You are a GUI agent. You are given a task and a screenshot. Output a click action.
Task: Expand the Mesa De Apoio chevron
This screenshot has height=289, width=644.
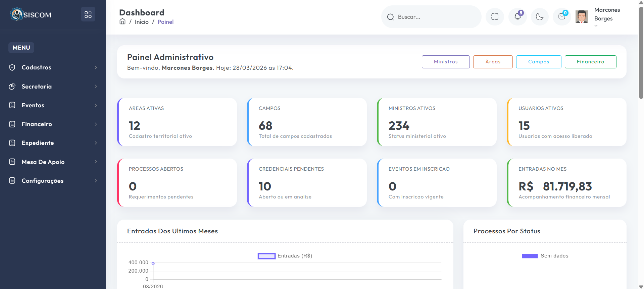point(96,162)
